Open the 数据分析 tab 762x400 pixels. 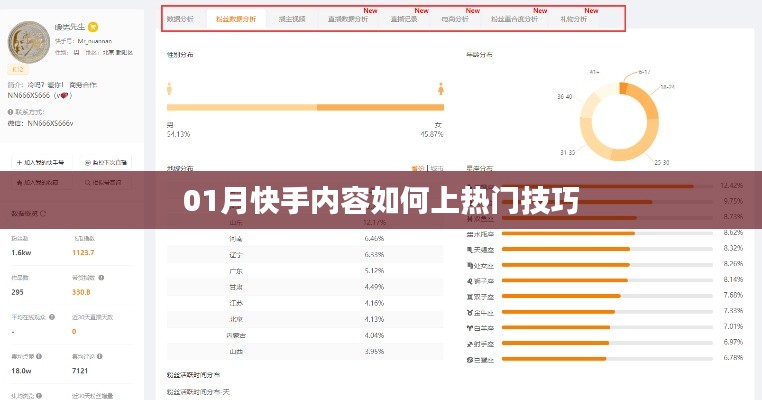(x=180, y=19)
